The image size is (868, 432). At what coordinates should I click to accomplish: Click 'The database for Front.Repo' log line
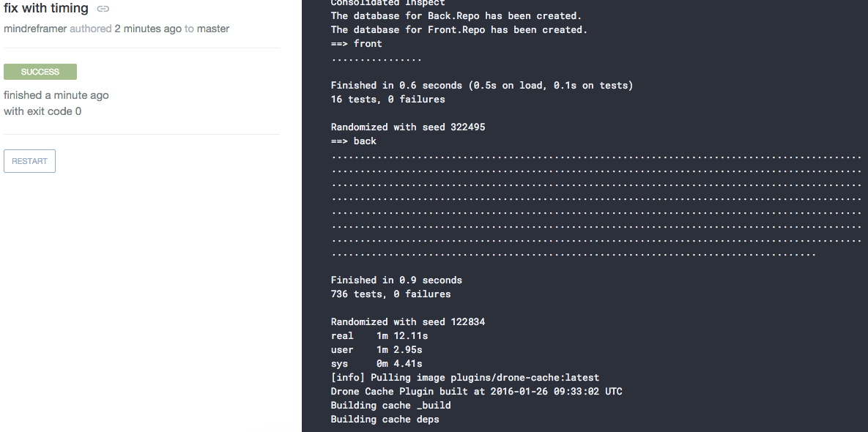click(x=459, y=30)
